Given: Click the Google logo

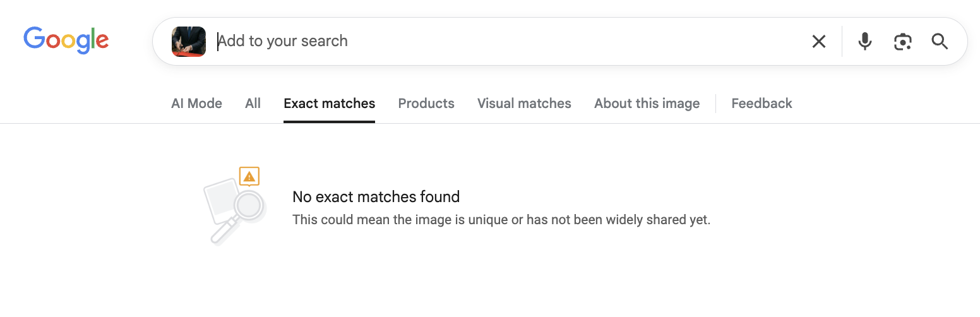Looking at the screenshot, I should 66,40.
